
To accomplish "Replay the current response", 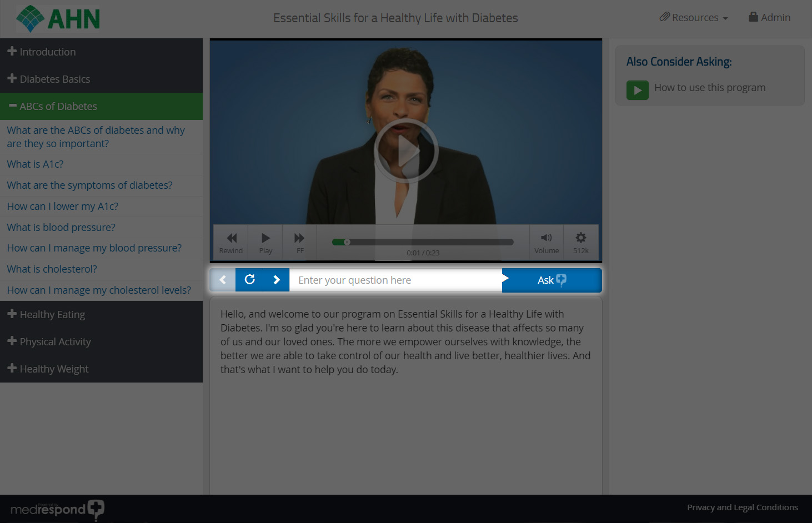I will pyautogui.click(x=250, y=280).
